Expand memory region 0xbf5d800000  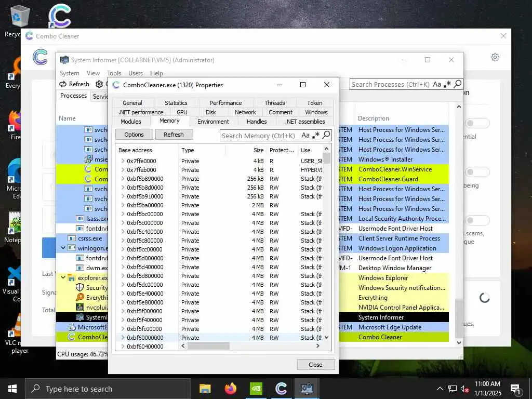pyautogui.click(x=123, y=275)
